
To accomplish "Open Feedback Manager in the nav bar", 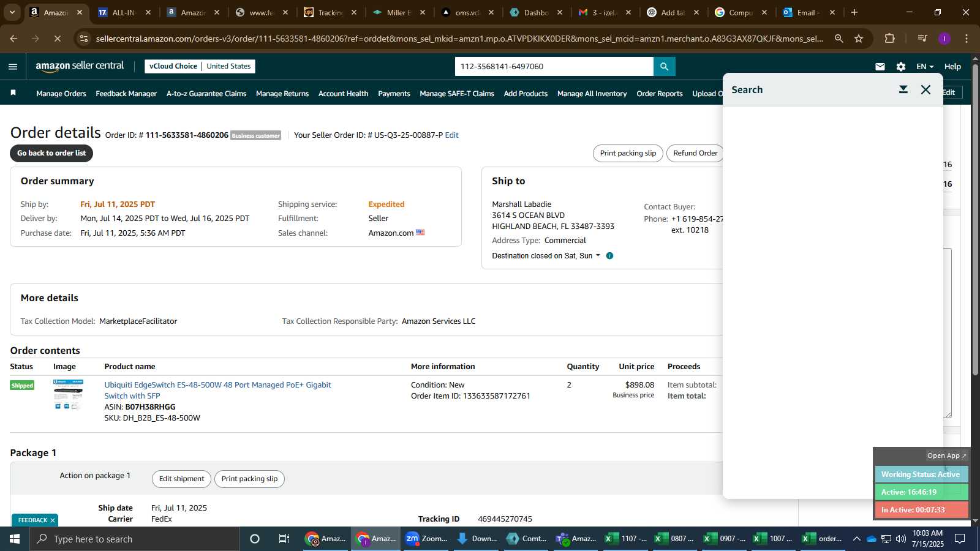I will pyautogui.click(x=126, y=94).
